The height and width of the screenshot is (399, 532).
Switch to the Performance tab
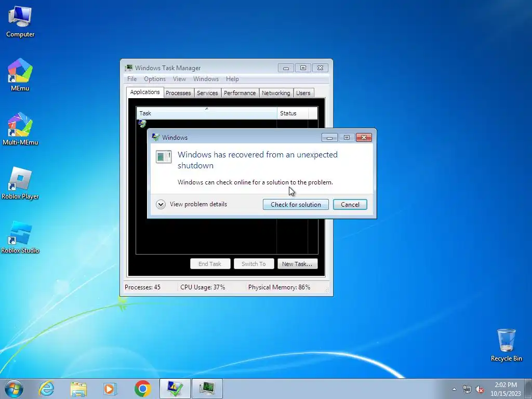pyautogui.click(x=240, y=93)
